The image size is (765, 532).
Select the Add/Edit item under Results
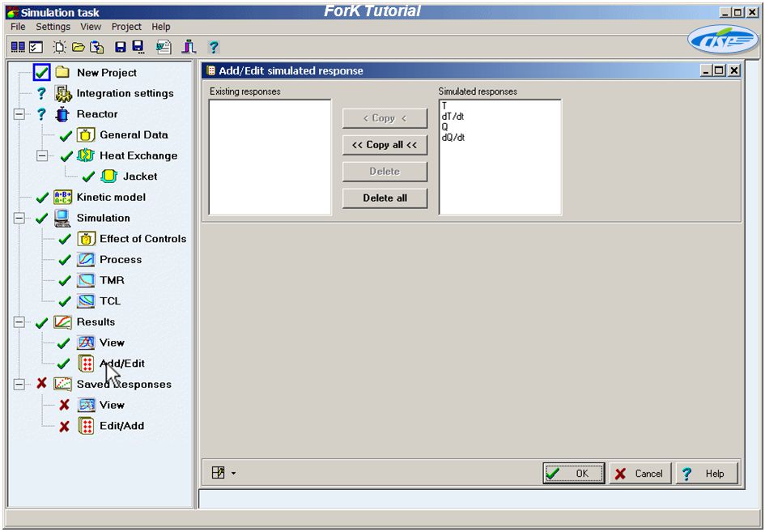pyautogui.click(x=122, y=364)
